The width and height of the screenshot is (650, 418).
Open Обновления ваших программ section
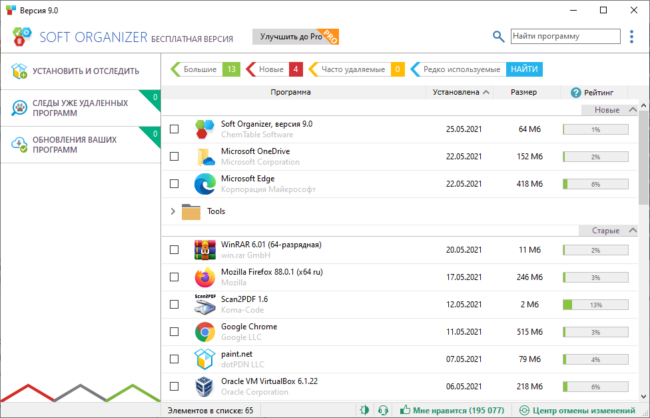point(80,144)
